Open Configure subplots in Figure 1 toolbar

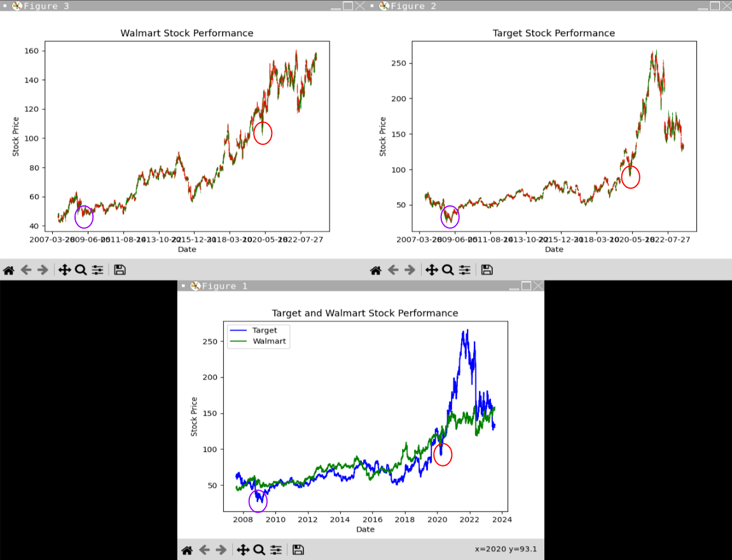point(276,550)
